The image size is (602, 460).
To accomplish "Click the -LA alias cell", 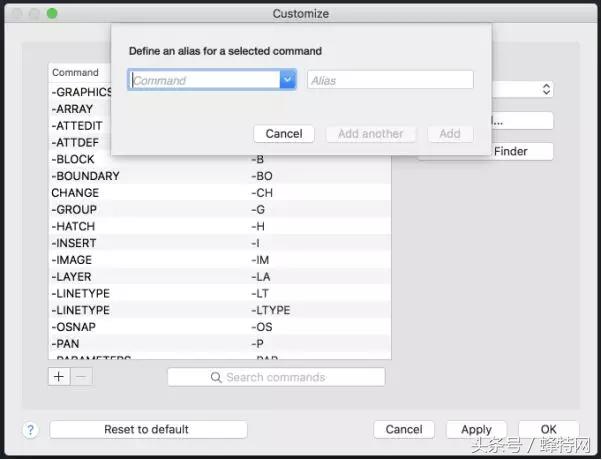I will pos(261,277).
